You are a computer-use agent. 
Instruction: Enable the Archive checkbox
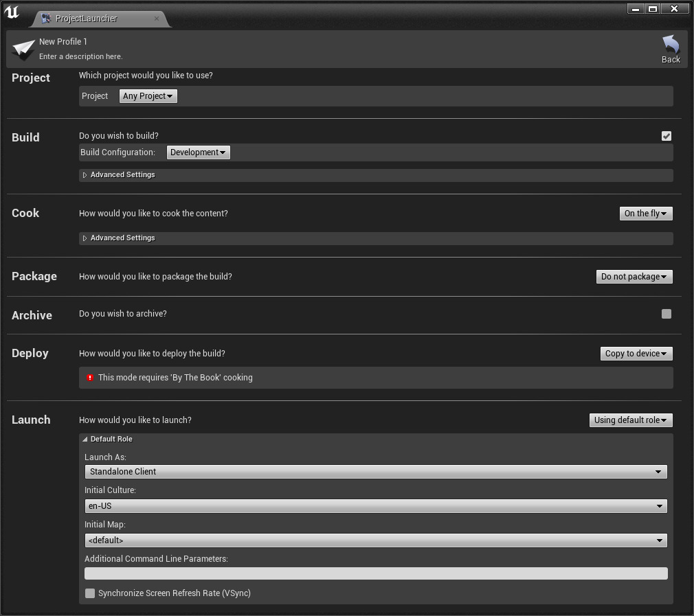tap(666, 314)
